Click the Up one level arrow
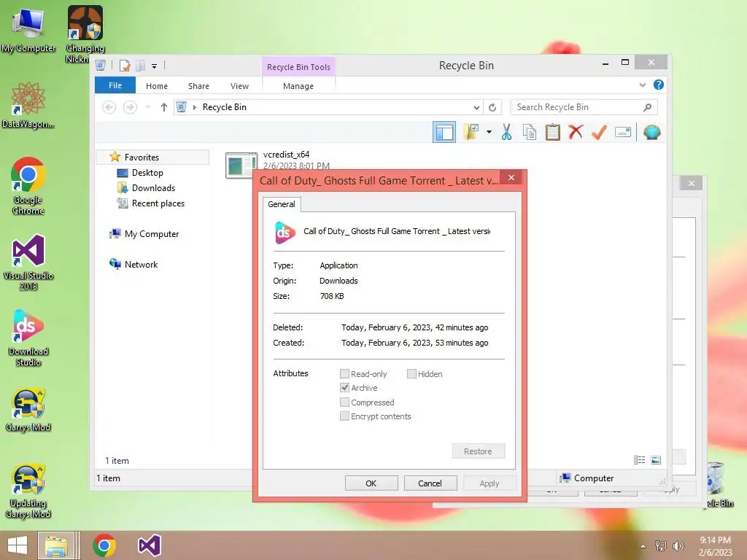This screenshot has width=747, height=560. click(x=164, y=107)
